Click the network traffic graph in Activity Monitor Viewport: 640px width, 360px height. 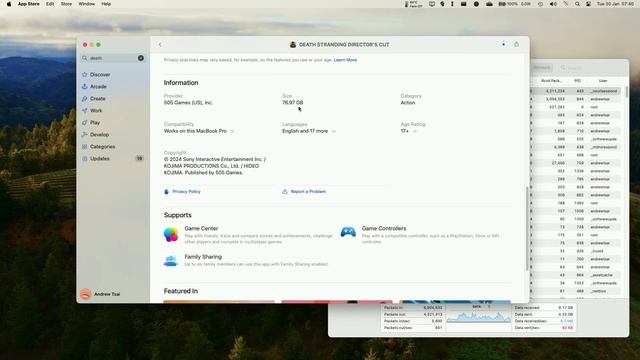tap(478, 317)
